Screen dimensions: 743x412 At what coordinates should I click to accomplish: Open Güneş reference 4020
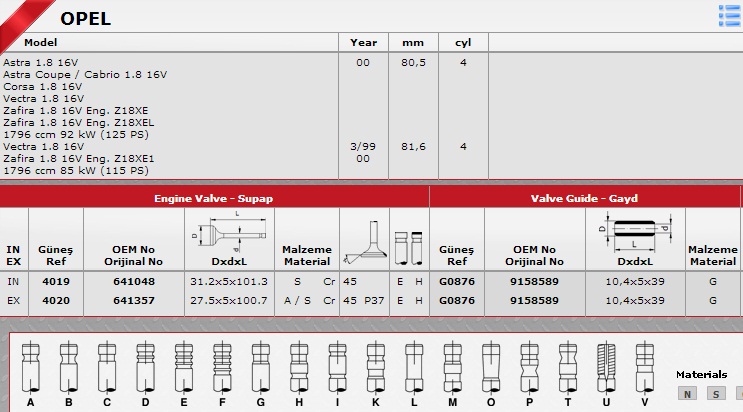coord(56,300)
